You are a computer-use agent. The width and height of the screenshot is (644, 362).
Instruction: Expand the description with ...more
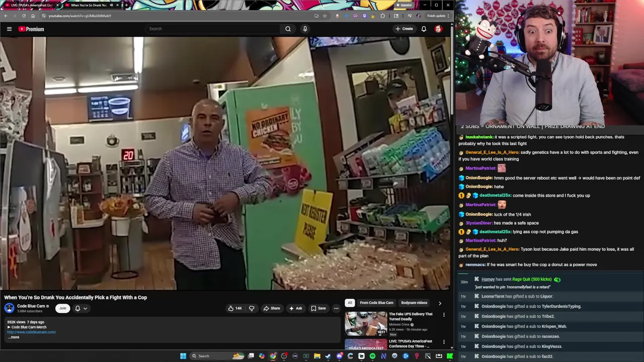tap(14, 337)
